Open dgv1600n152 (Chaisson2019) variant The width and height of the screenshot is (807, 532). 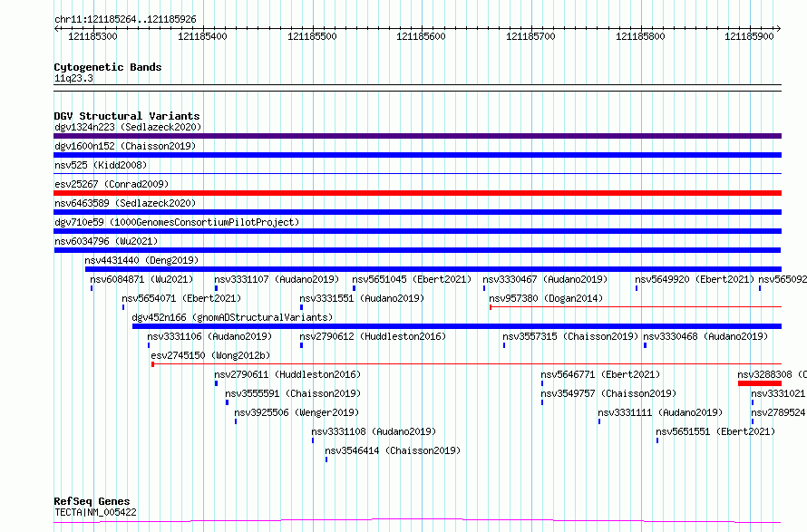pos(125,146)
